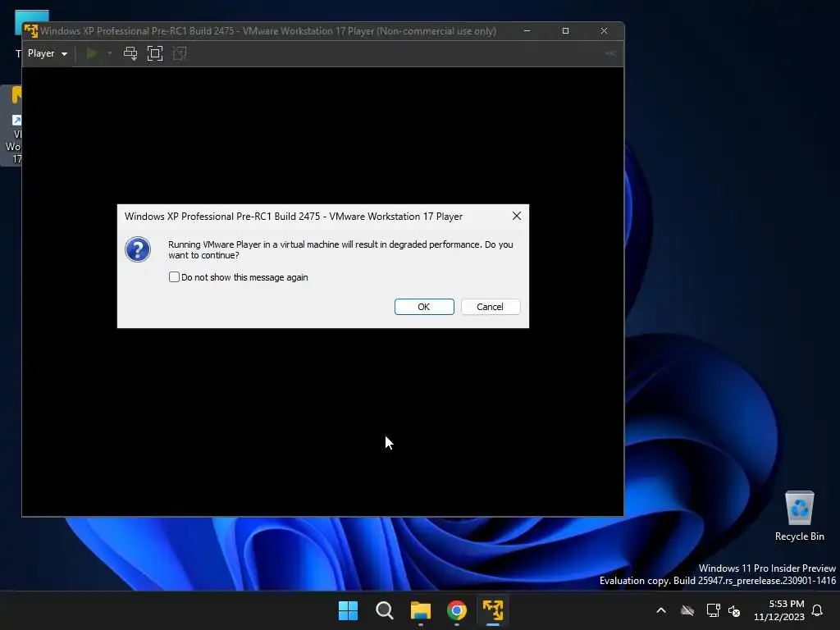Close the degraded performance dialog
This screenshot has width=840, height=630.
[517, 216]
